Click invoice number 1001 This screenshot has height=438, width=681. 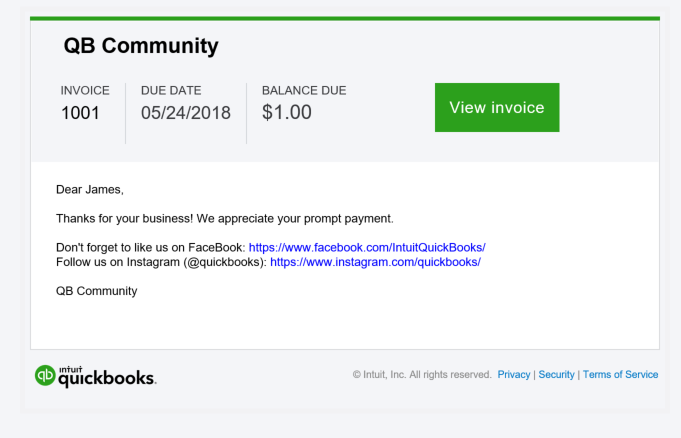[80, 113]
